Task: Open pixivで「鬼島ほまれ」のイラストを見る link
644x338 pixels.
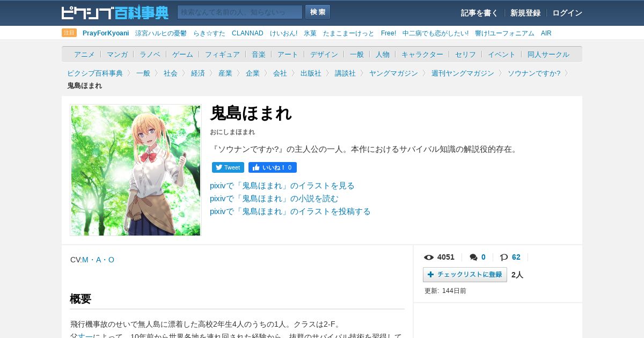Action: point(282,186)
